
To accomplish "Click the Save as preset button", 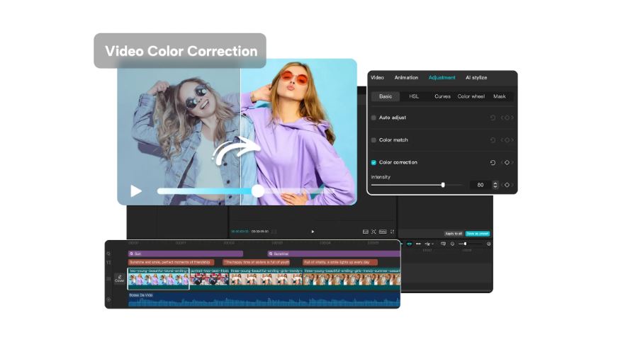I will [x=478, y=234].
